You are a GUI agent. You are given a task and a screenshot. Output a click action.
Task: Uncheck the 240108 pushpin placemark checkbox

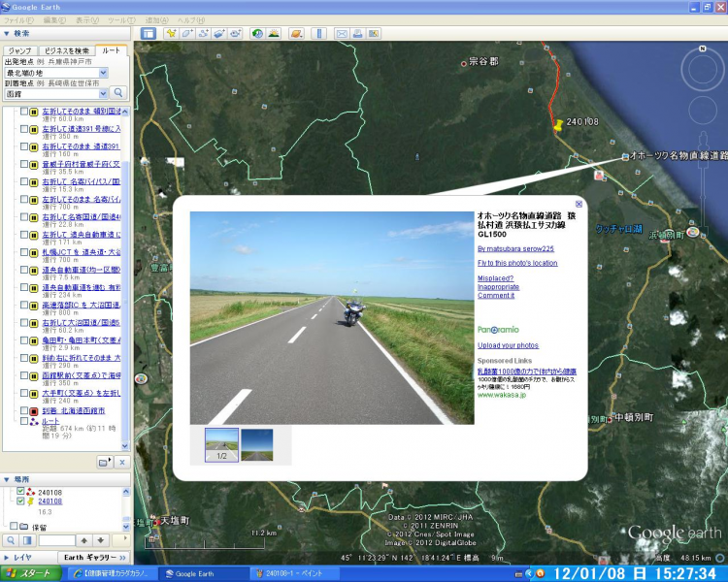tap(20, 501)
